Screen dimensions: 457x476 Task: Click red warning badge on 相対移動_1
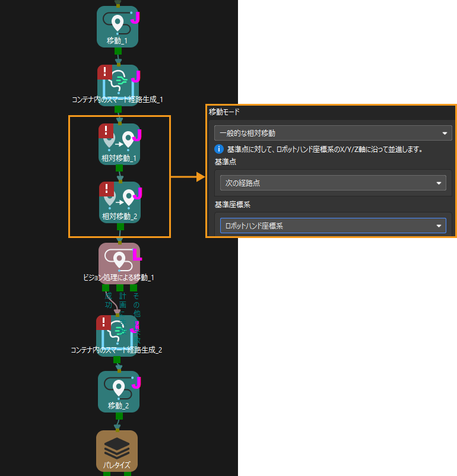tap(106, 131)
